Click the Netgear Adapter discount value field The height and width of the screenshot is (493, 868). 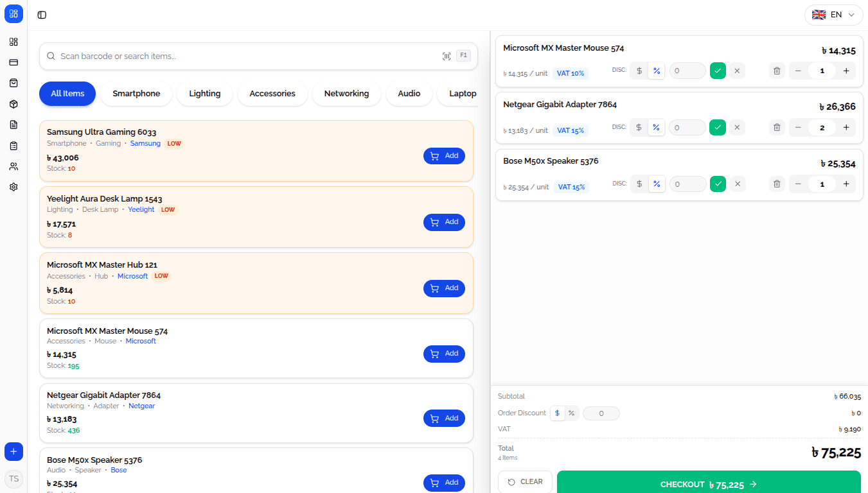click(687, 128)
